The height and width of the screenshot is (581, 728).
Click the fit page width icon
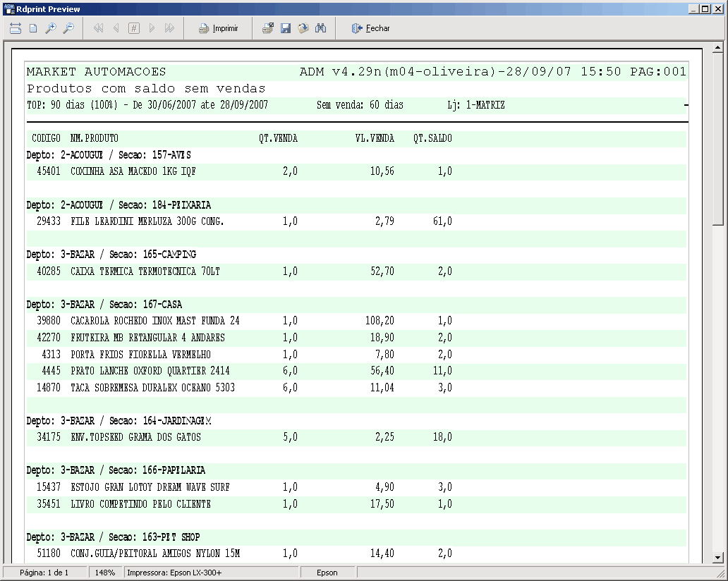pyautogui.click(x=16, y=28)
